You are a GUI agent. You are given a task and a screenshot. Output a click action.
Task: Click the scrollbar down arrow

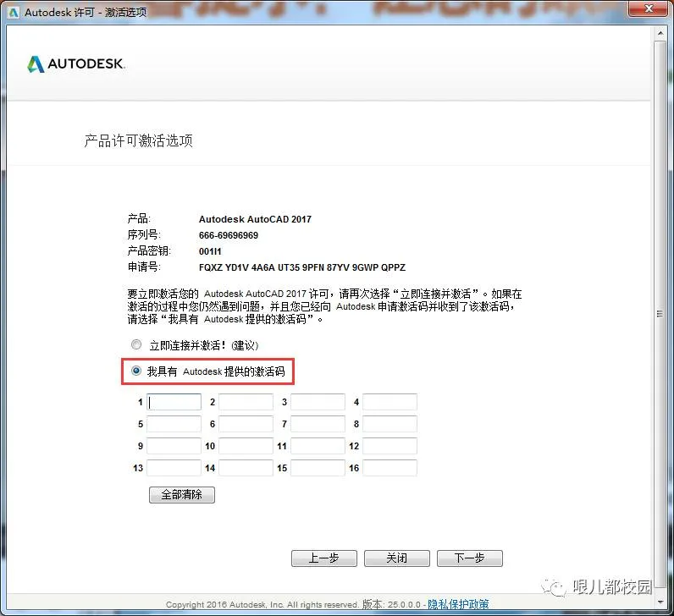(x=660, y=602)
